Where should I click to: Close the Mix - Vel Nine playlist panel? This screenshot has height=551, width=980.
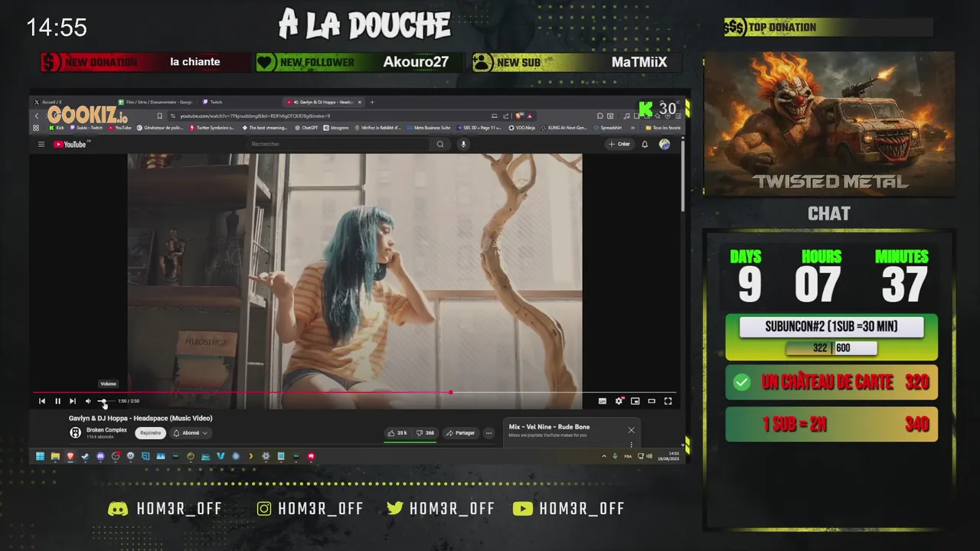[x=631, y=430]
